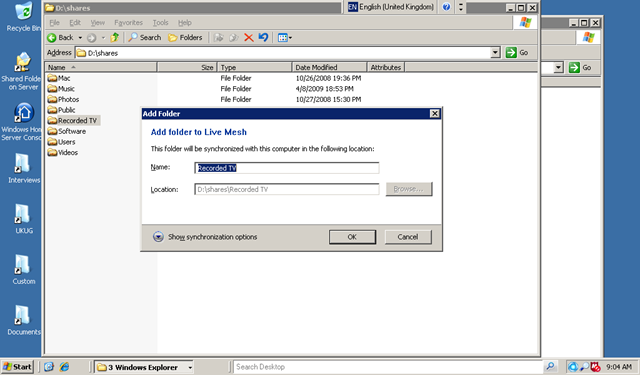Viewport: 640px width, 375px height.
Task: Click the Copy To folder icon
Action: point(233,38)
